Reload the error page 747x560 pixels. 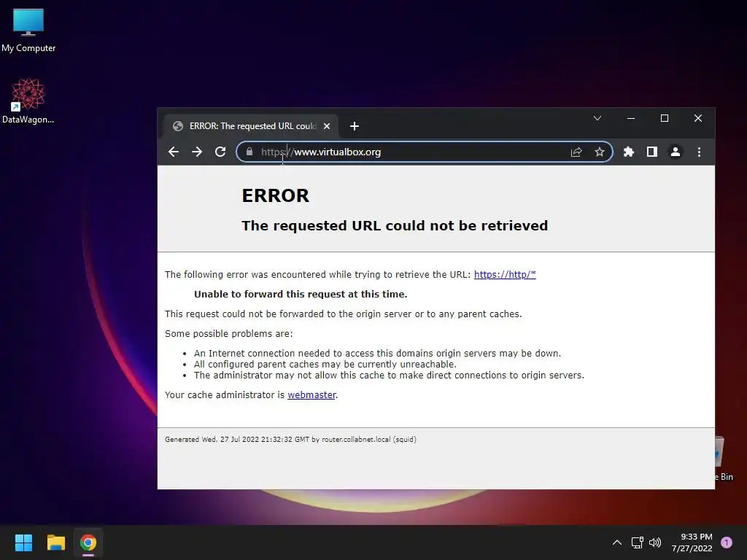click(x=220, y=152)
